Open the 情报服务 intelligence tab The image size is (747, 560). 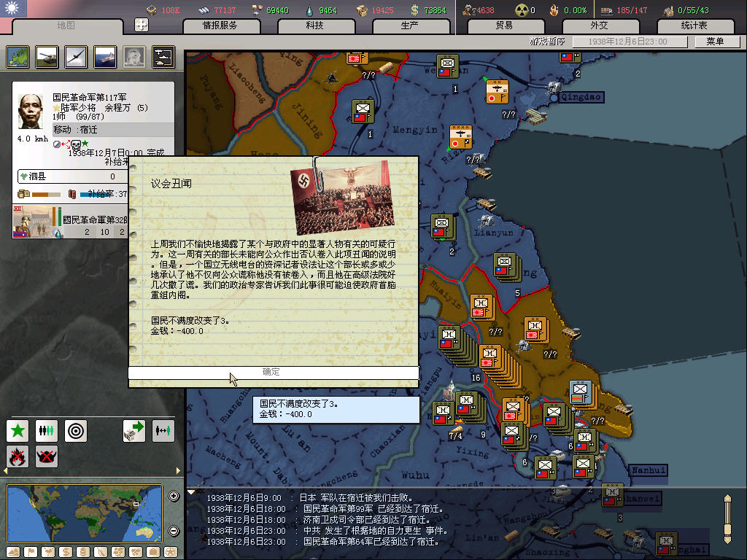221,26
